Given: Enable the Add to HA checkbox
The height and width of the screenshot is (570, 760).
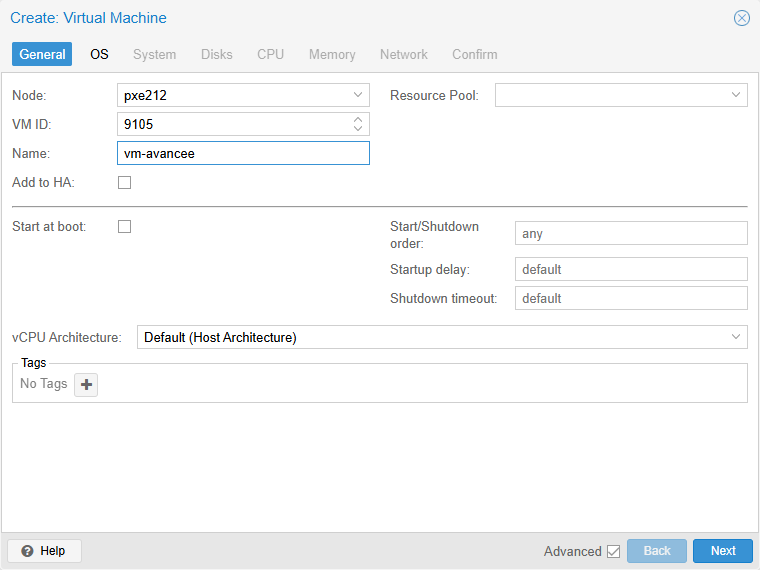Looking at the screenshot, I should pos(125,183).
